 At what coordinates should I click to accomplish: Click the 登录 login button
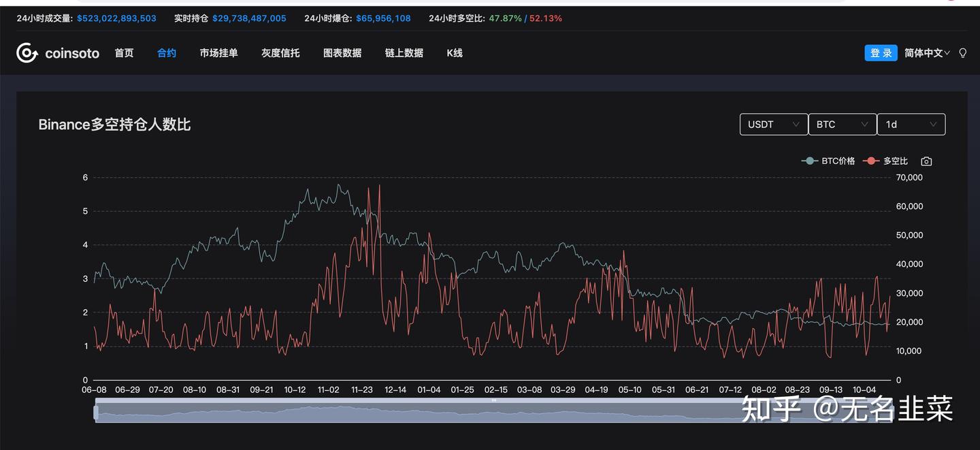881,53
